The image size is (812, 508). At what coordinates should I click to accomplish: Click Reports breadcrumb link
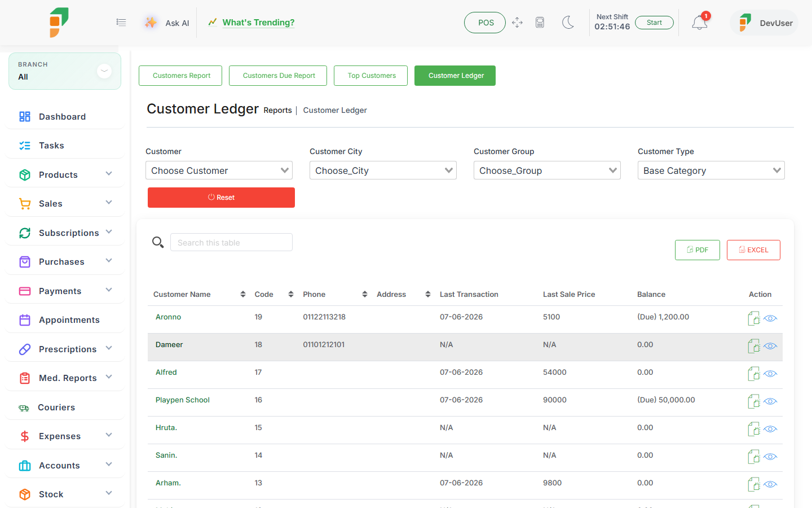pyautogui.click(x=277, y=111)
